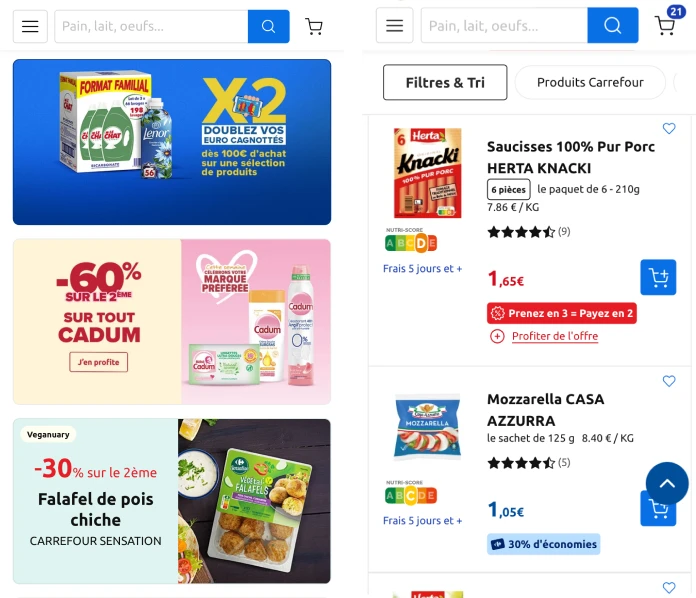
Task: Add Herta Knacki sausages to cart
Action: click(658, 277)
